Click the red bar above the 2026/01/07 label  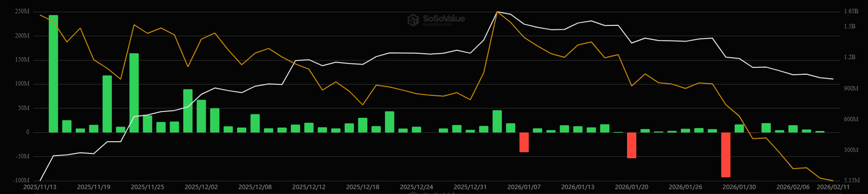click(x=524, y=142)
